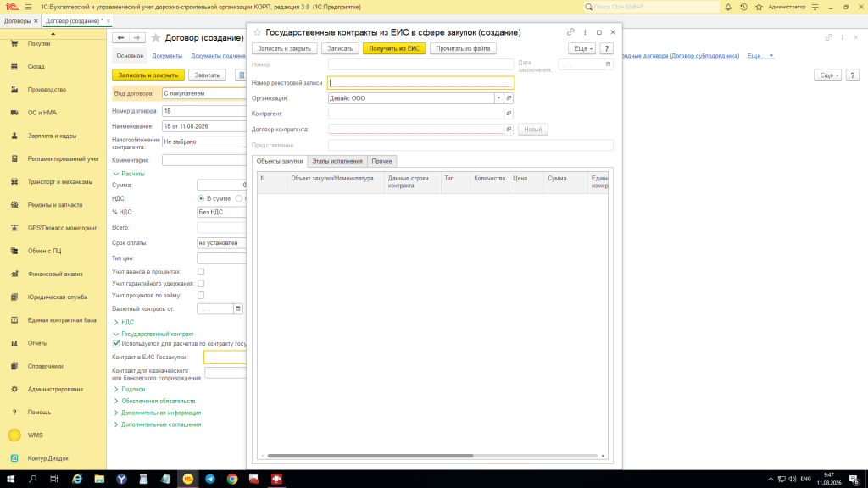Open Юридическая служба section icon
868x488 pixels.
14,297
